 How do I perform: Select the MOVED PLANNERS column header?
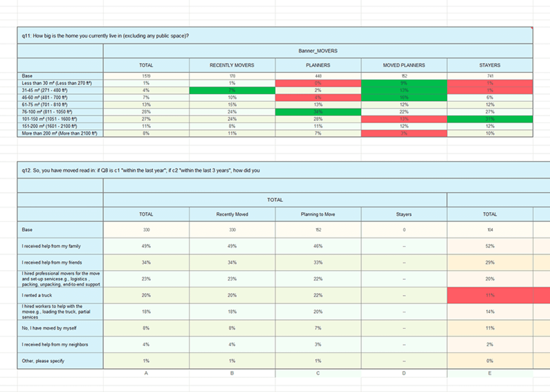point(404,65)
